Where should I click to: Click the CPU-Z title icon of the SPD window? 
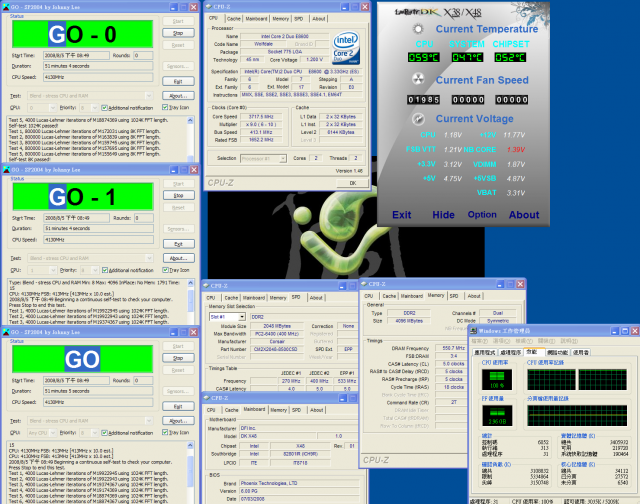[206, 286]
